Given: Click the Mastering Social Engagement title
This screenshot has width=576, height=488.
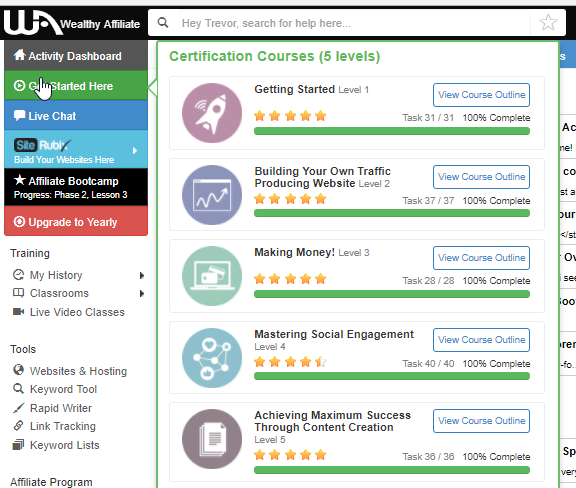Looking at the screenshot, I should click(334, 334).
